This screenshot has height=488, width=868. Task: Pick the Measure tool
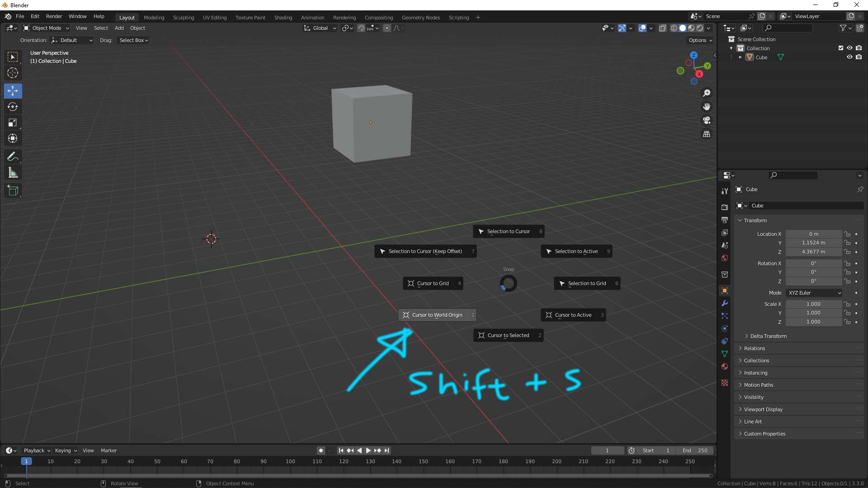[13, 173]
